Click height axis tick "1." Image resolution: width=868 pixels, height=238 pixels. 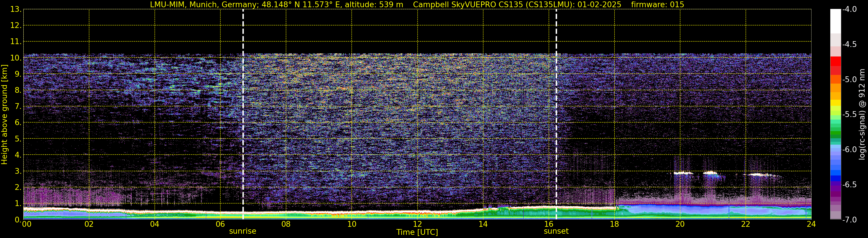tap(18, 204)
